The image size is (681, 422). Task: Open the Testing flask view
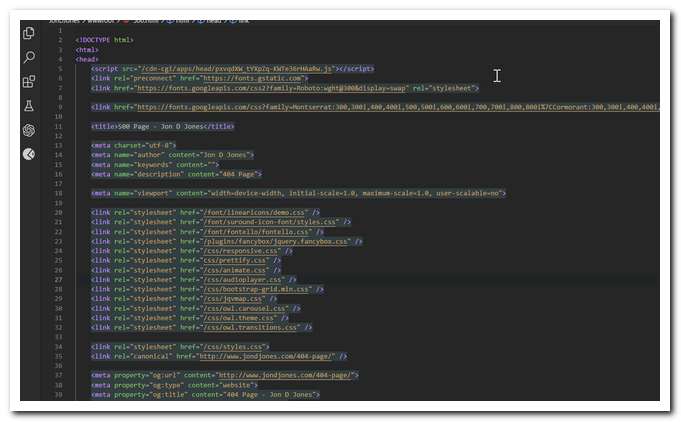[29, 106]
